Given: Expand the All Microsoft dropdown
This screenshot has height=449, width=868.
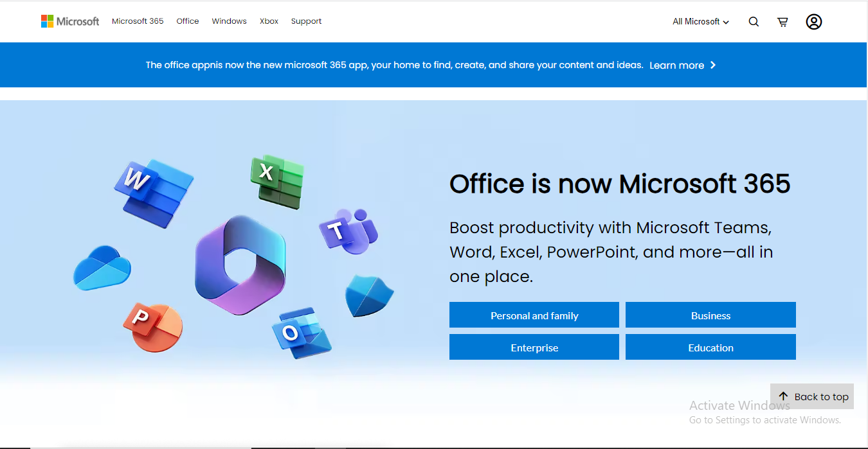Looking at the screenshot, I should [701, 22].
